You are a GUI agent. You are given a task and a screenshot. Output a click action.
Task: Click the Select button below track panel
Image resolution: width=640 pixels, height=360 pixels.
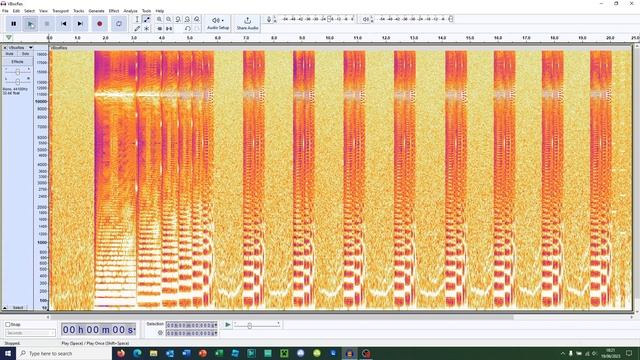tap(18, 307)
